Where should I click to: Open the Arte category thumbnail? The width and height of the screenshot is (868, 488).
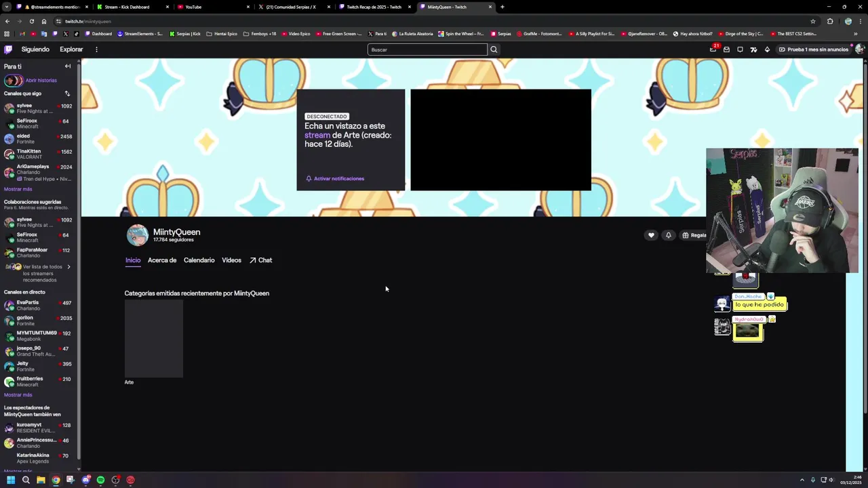pyautogui.click(x=154, y=339)
